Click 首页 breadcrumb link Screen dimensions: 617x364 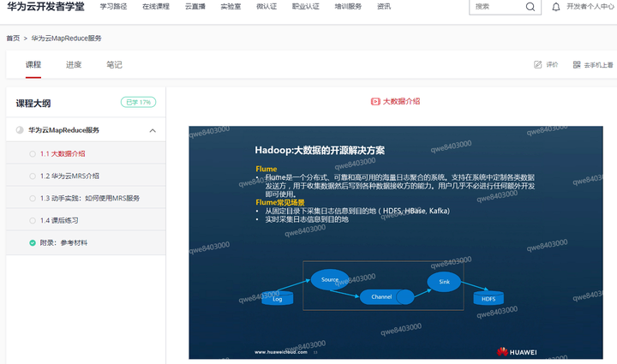tap(13, 39)
